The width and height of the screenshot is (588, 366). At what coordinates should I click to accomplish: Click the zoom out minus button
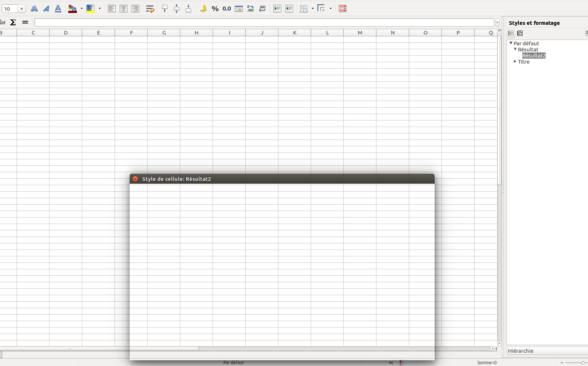(x=562, y=363)
